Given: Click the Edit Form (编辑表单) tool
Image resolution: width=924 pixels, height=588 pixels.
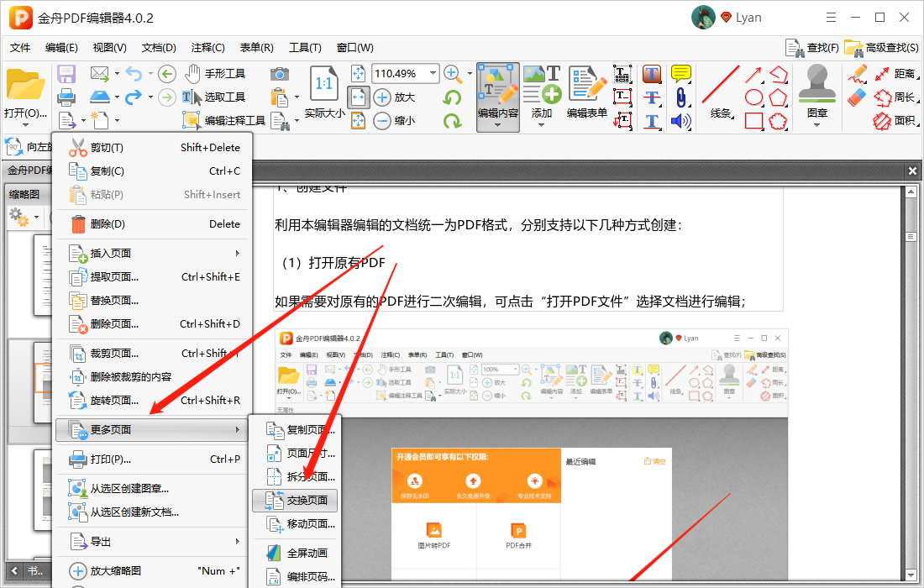Looking at the screenshot, I should click(x=587, y=92).
